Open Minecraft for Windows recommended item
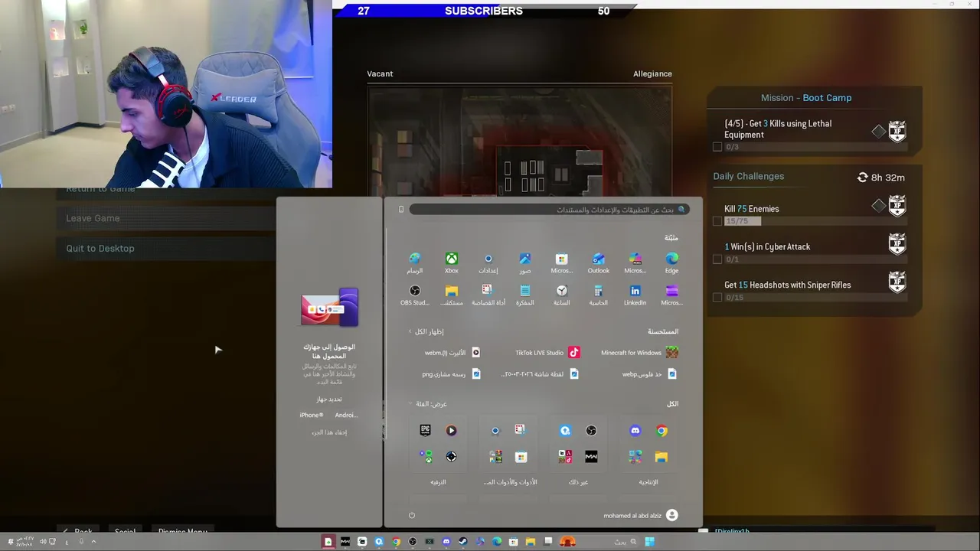Viewport: 980px width, 551px height. (639, 353)
